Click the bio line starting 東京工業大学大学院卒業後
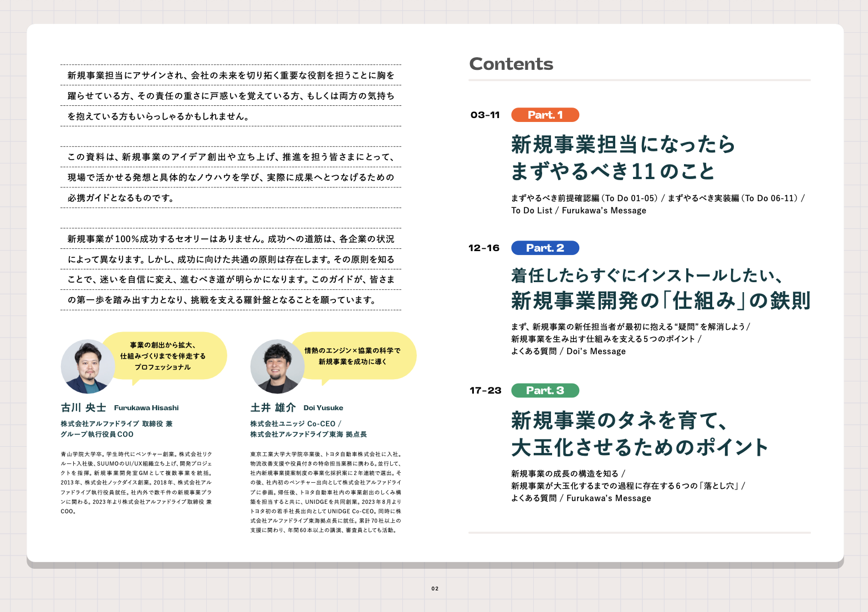 click(x=326, y=454)
